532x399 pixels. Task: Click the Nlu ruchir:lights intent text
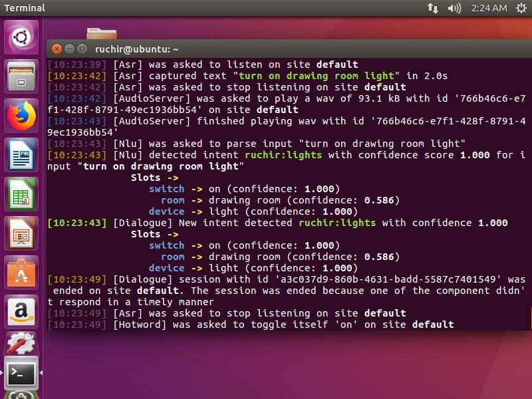(x=283, y=155)
